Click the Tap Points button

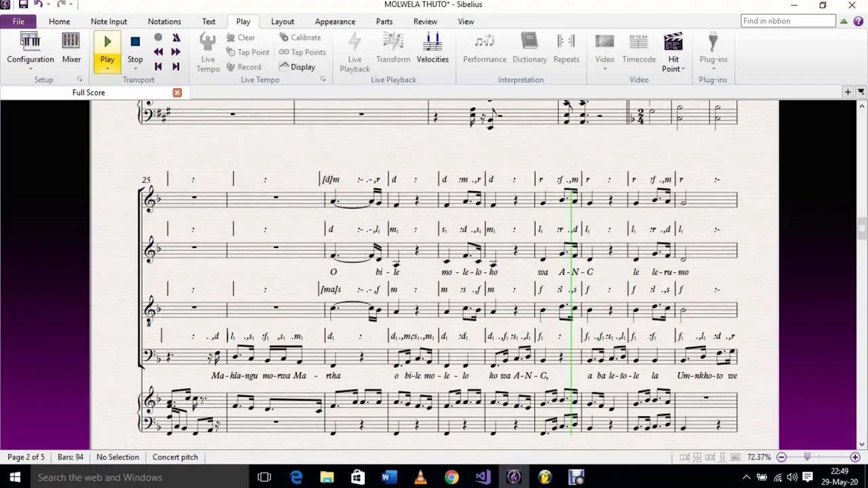click(x=302, y=52)
